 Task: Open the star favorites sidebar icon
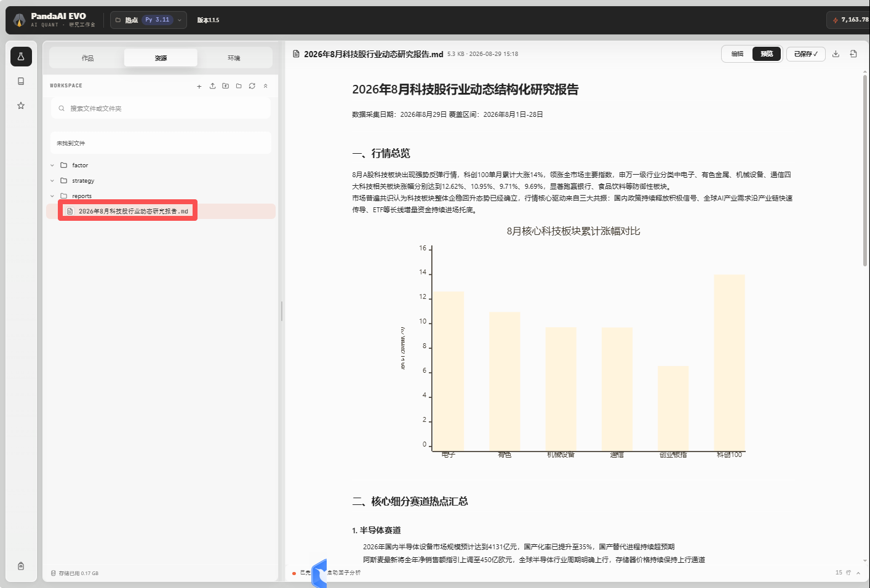[x=21, y=106]
